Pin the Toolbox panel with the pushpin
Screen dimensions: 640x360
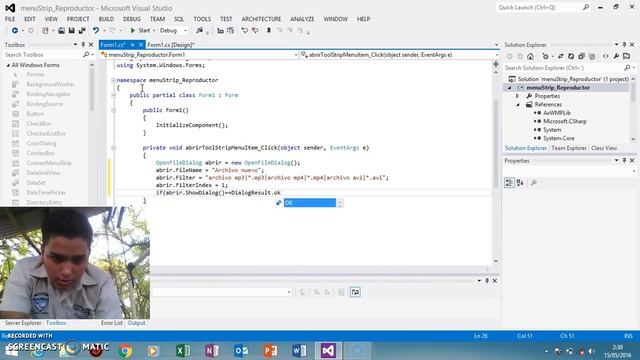(x=83, y=44)
